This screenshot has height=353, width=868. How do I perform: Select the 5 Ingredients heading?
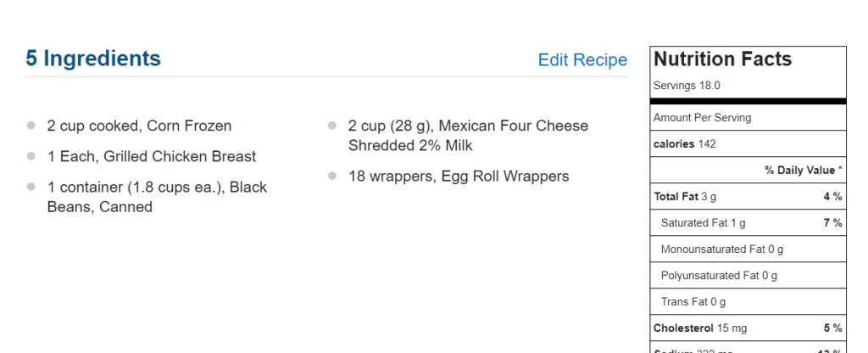click(x=93, y=59)
